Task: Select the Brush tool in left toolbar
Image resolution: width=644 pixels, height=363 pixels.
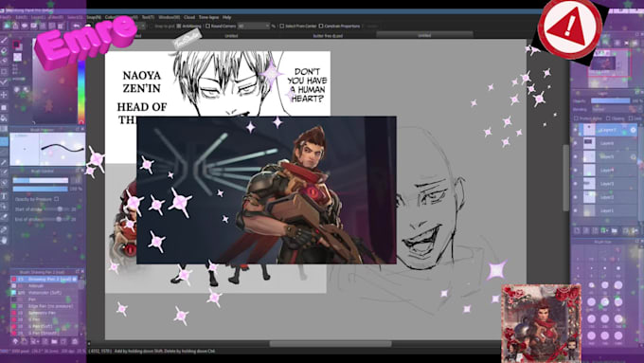Action: (4, 40)
